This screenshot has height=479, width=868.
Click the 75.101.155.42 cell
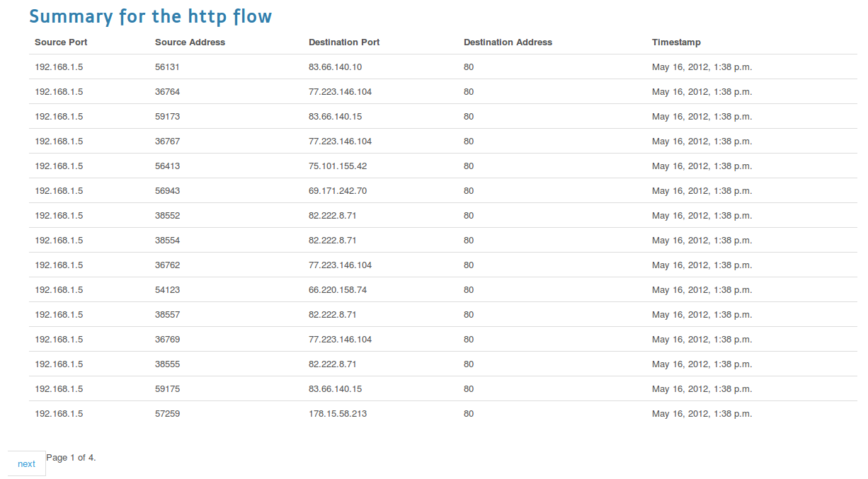[x=338, y=166]
